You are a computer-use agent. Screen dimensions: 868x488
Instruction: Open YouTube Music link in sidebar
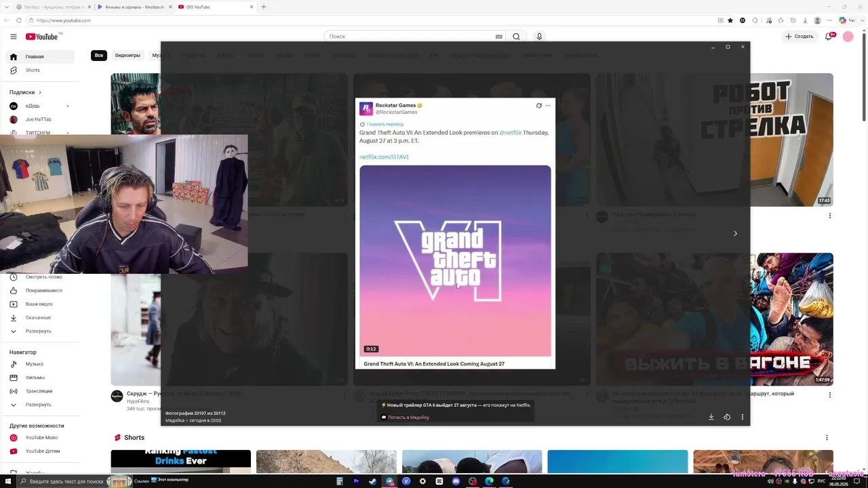(41, 438)
